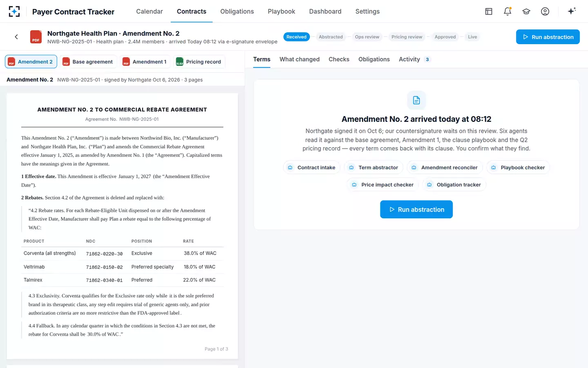Select the Contract intake agent chip

312,168
